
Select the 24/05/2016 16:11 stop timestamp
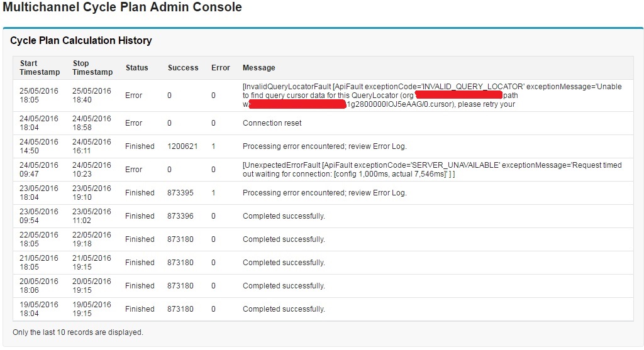[91, 146]
